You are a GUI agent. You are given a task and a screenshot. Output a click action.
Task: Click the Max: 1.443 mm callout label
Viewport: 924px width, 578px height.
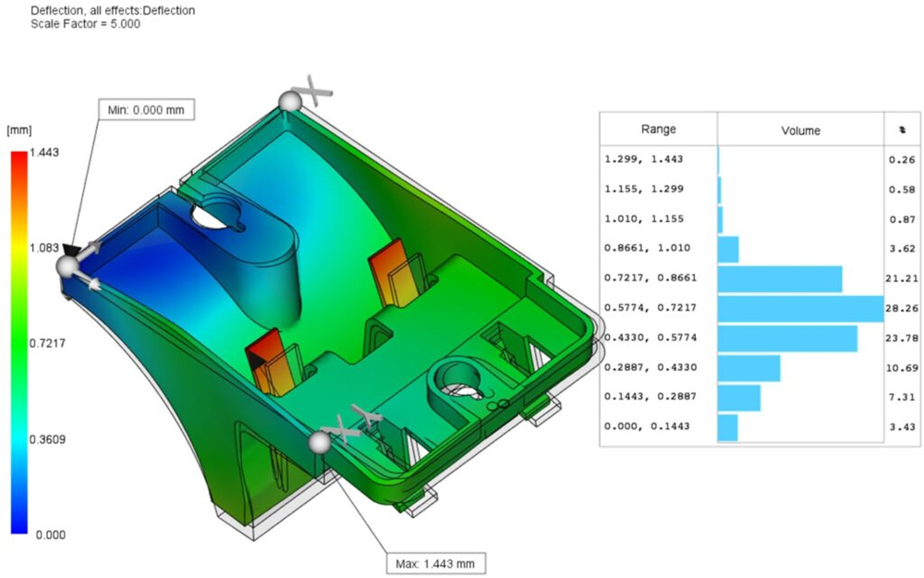pos(434,563)
